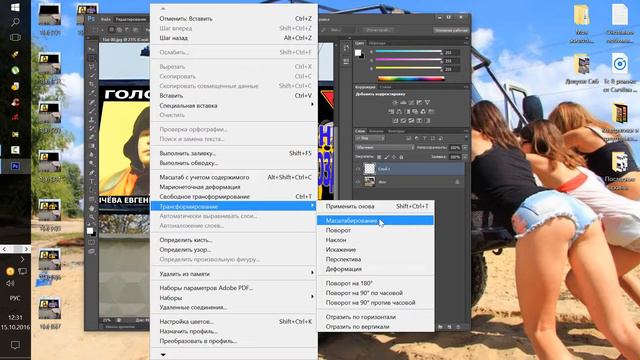Open the workspace switcher dropdown

click(x=451, y=30)
